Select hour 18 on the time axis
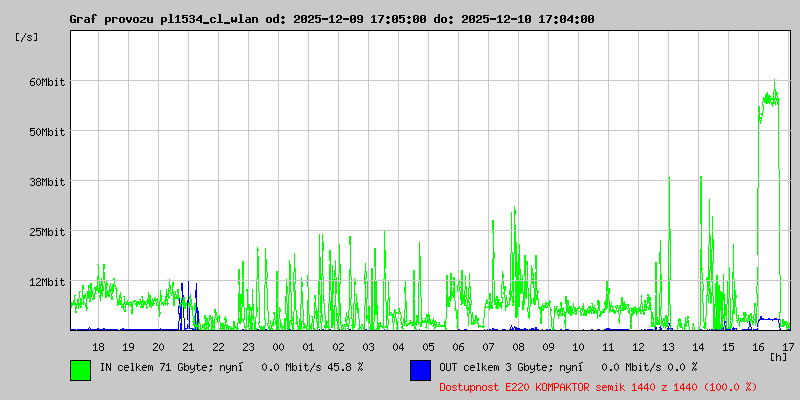 tap(98, 346)
